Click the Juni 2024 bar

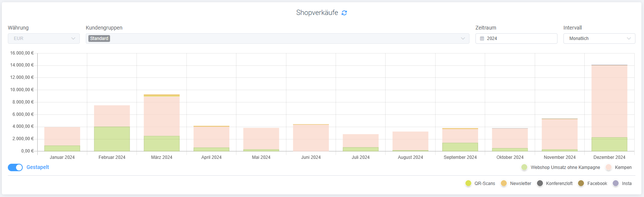tap(311, 138)
